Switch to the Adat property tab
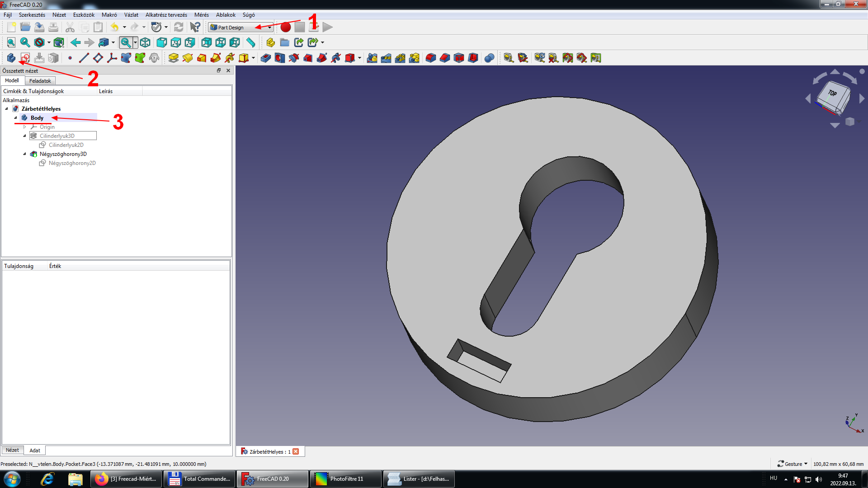This screenshot has width=868, height=488. pos(35,450)
